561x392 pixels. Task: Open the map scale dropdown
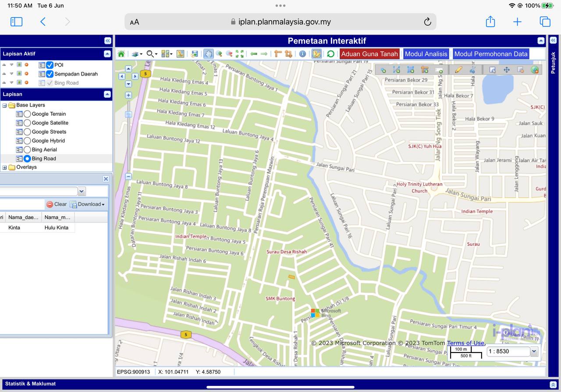tap(534, 351)
